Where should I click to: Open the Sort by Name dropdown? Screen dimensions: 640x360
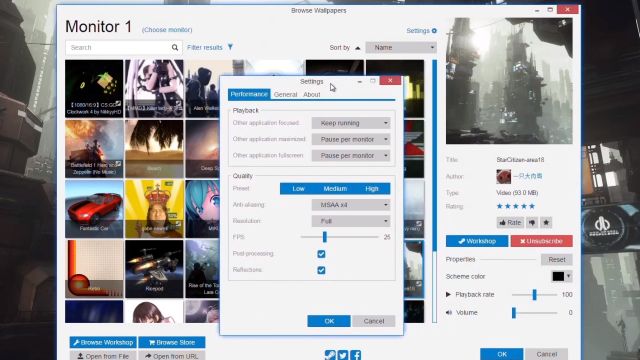tap(401, 47)
